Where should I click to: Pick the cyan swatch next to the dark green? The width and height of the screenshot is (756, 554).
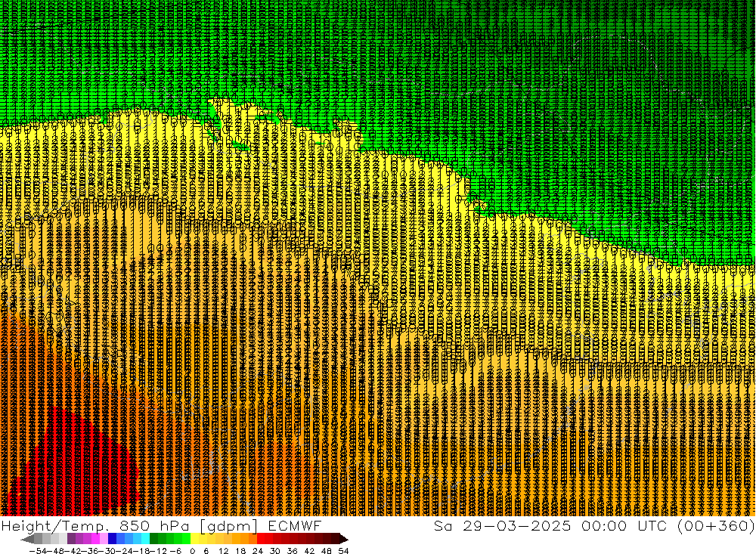145,539
